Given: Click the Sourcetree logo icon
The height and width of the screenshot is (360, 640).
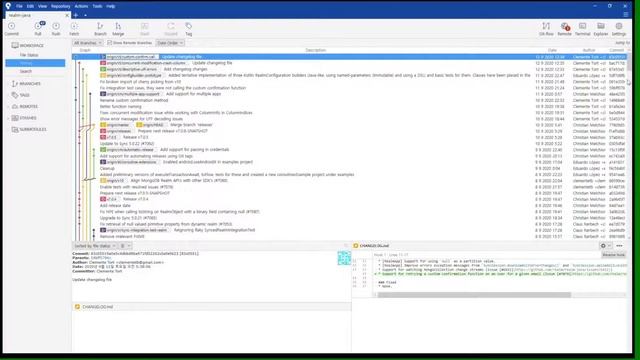Looking at the screenshot, I should (x=8, y=6).
